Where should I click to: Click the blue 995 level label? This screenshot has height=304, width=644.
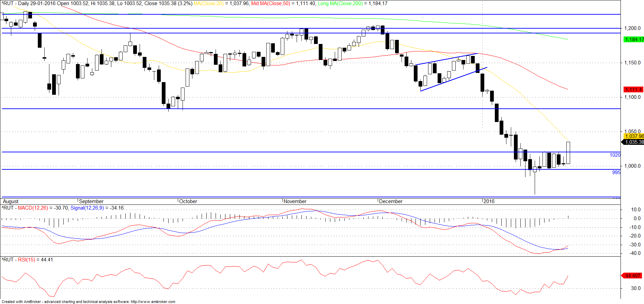pyautogui.click(x=616, y=172)
